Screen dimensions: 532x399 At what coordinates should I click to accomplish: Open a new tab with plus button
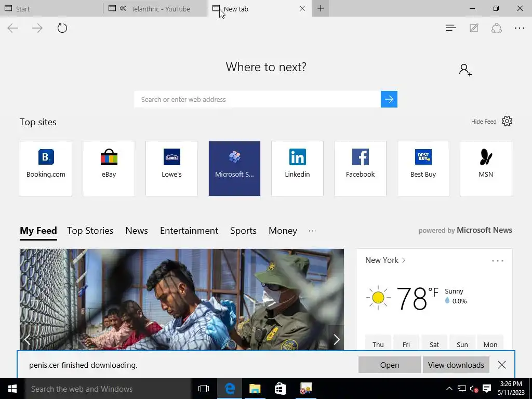321,8
